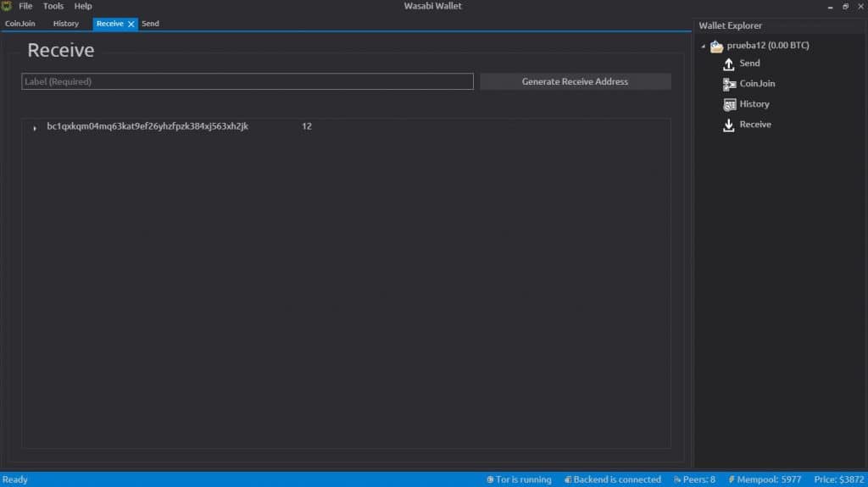Open the File menu
868x487 pixels.
coord(25,6)
